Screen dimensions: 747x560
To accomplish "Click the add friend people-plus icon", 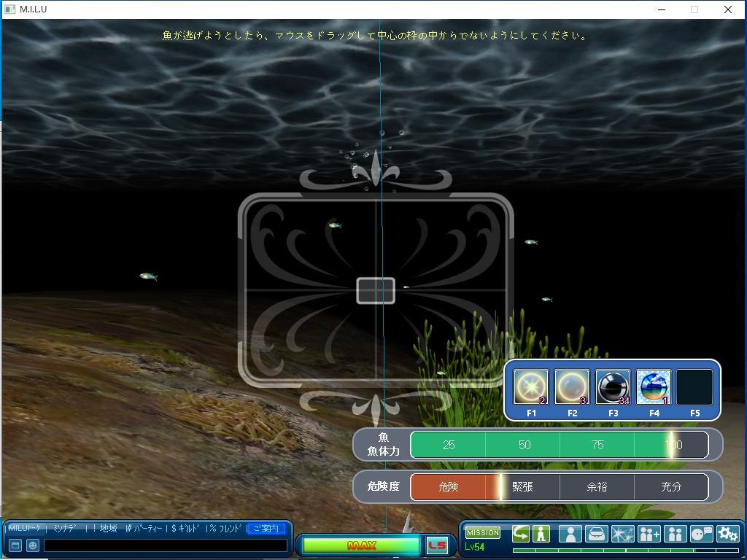I will (649, 534).
